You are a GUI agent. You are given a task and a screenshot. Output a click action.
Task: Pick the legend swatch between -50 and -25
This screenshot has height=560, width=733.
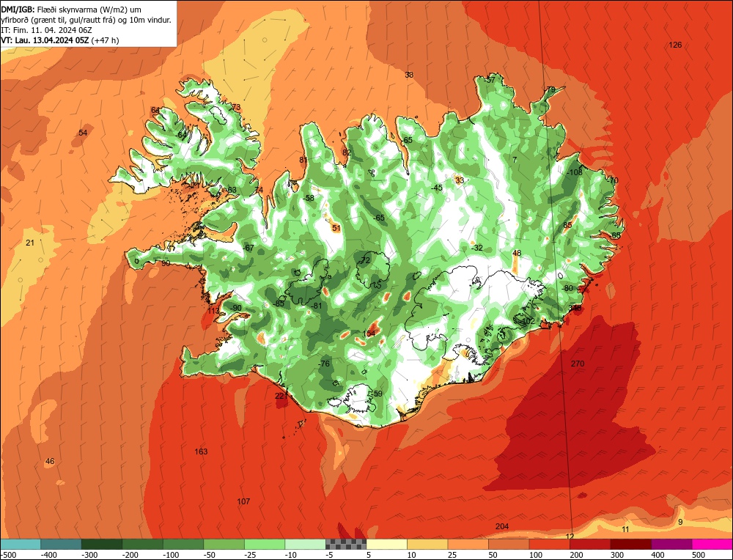(224, 544)
